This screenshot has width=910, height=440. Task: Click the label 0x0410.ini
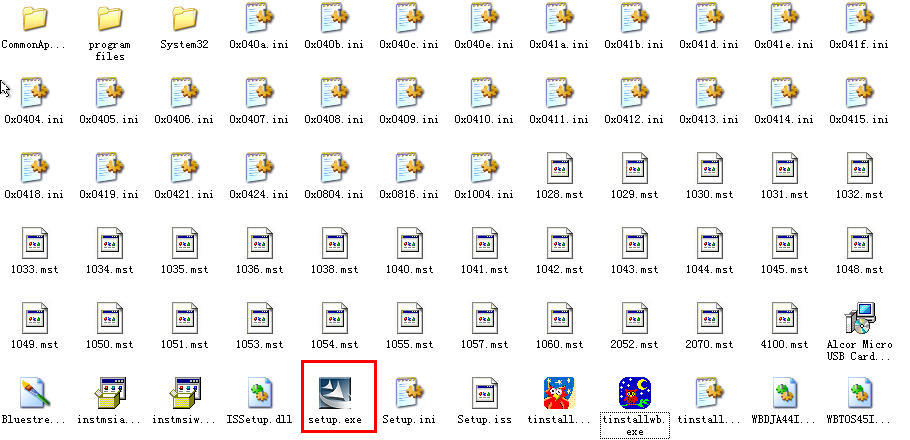click(484, 120)
